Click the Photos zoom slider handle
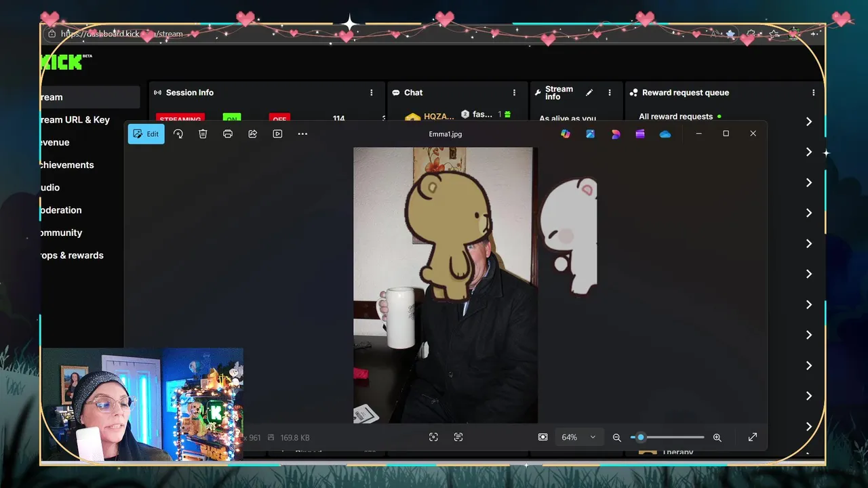This screenshot has height=488, width=868. click(640, 437)
